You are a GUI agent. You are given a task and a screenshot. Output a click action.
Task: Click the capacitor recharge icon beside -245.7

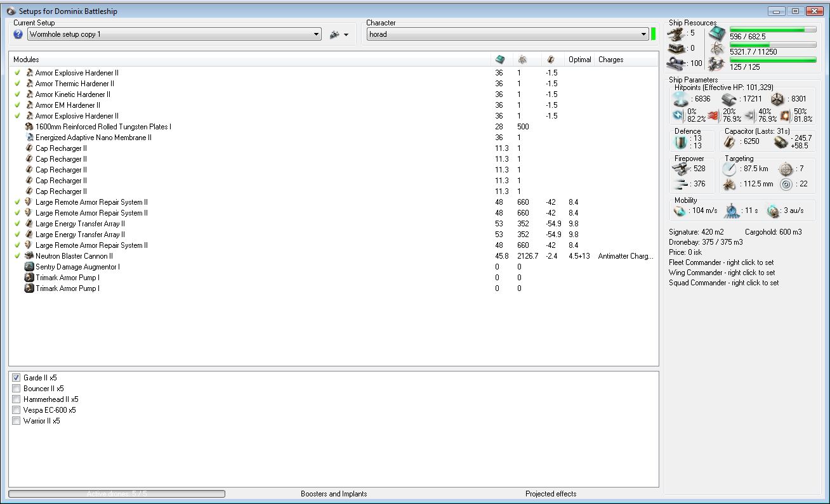click(781, 142)
